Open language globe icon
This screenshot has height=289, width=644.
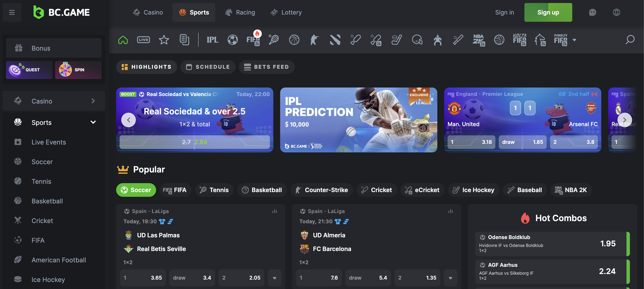616,12
